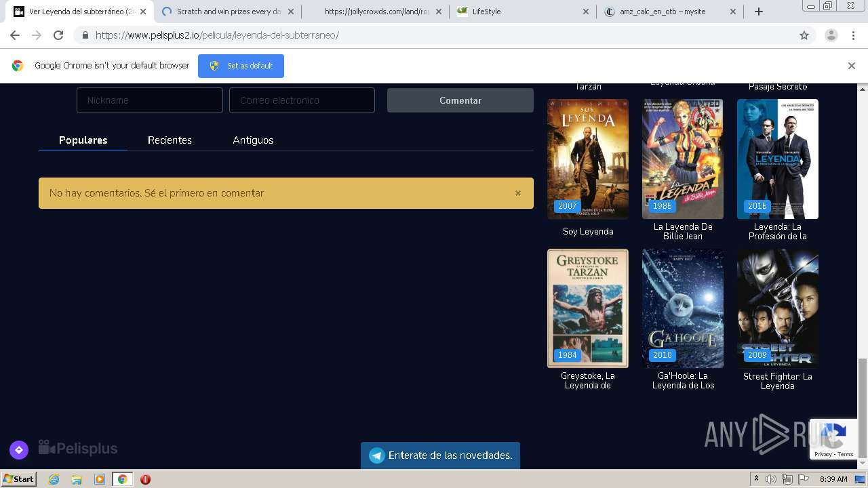The width and height of the screenshot is (868, 488).
Task: Close the amz_calc_en_otb tab
Action: click(733, 12)
